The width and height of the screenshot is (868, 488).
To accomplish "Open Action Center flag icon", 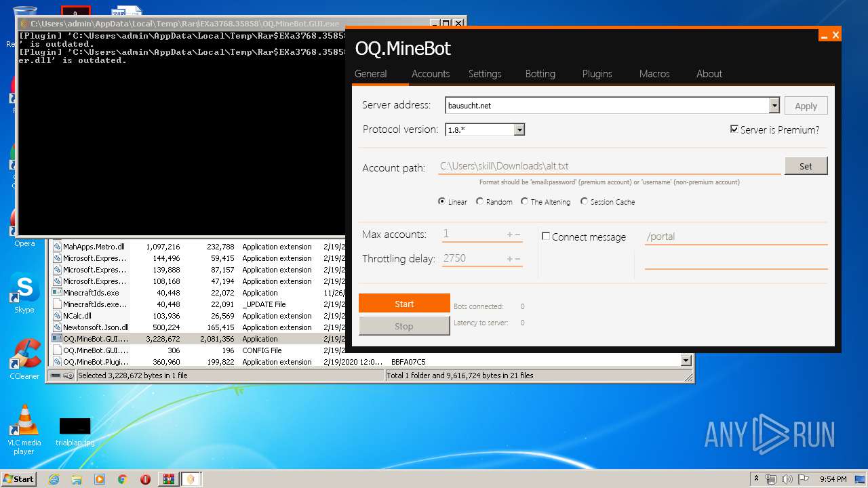I will [804, 479].
